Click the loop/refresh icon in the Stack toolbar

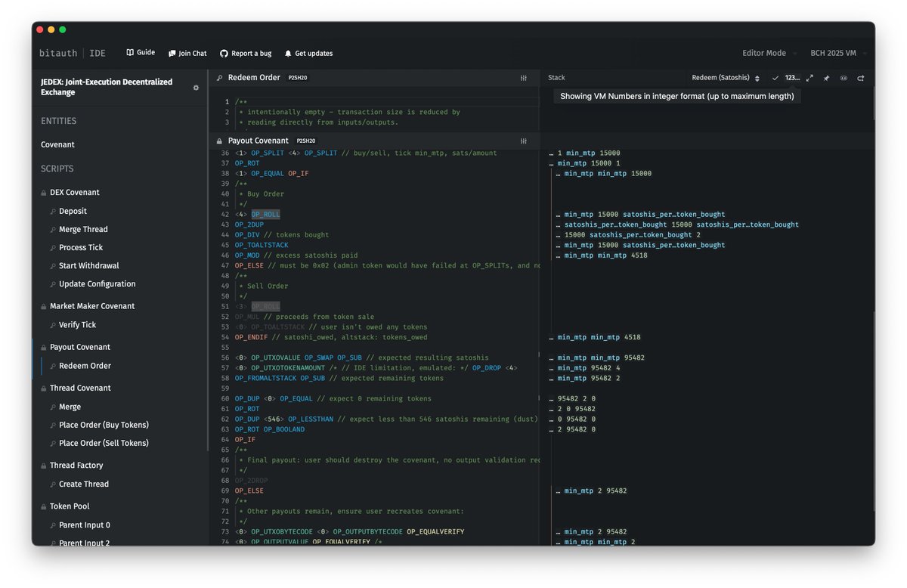coord(862,78)
